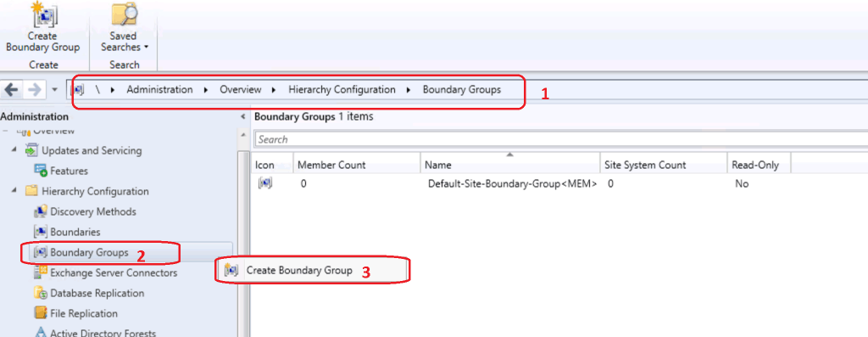
Task: Click Updates and Servicing node icon
Action: pyautogui.click(x=32, y=150)
